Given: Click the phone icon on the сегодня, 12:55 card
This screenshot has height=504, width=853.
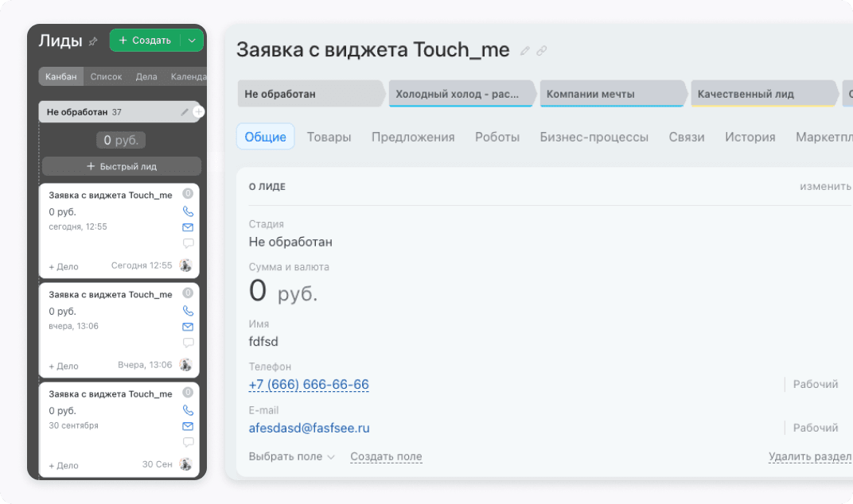Looking at the screenshot, I should click(x=188, y=211).
